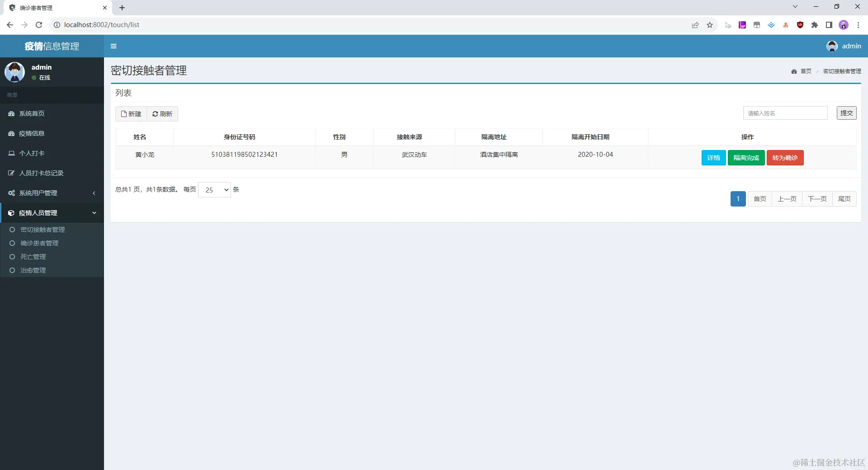This screenshot has width=868, height=470.
Task: Open a new browser tab
Action: point(122,8)
